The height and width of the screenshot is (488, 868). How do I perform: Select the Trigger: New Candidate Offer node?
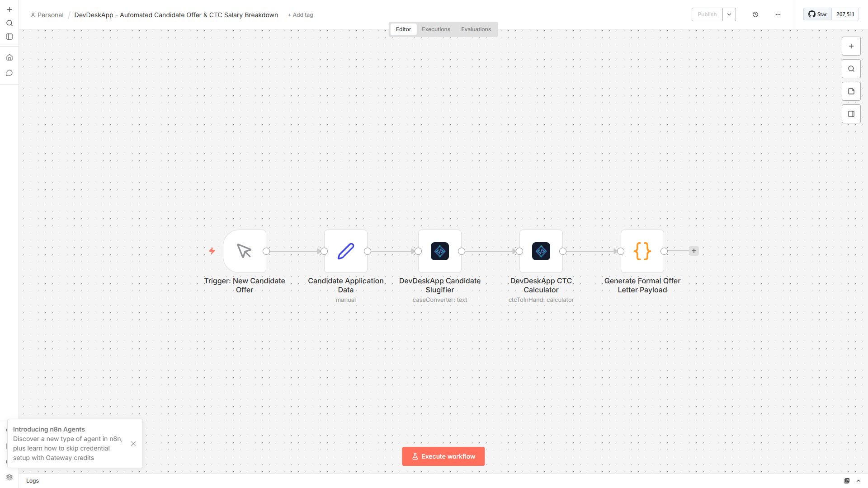coord(245,251)
